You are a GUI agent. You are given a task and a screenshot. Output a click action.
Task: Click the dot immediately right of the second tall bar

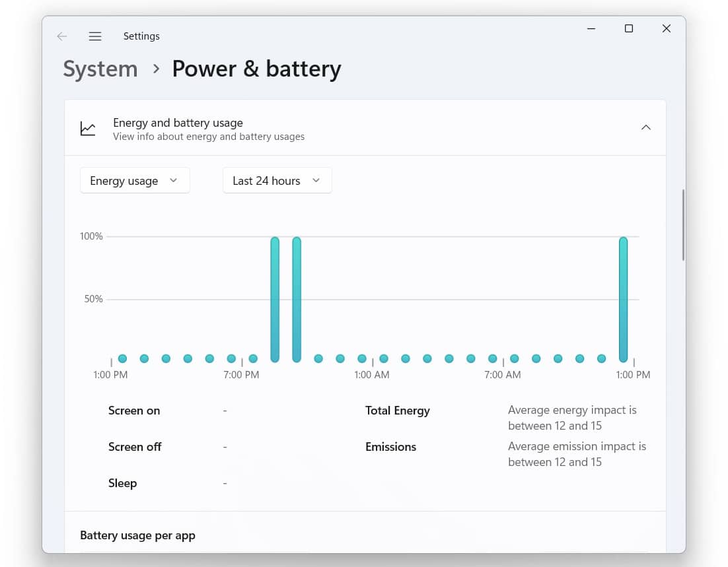coord(318,358)
